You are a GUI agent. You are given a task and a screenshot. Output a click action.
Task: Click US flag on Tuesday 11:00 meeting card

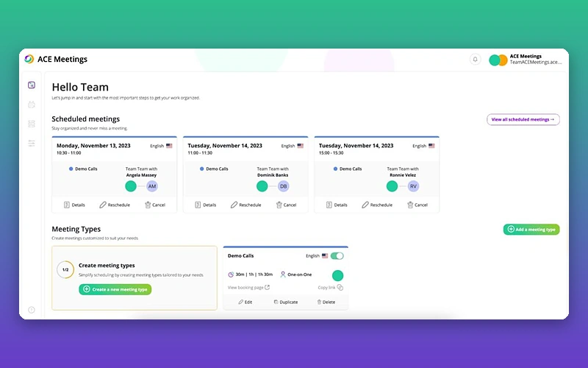(301, 146)
